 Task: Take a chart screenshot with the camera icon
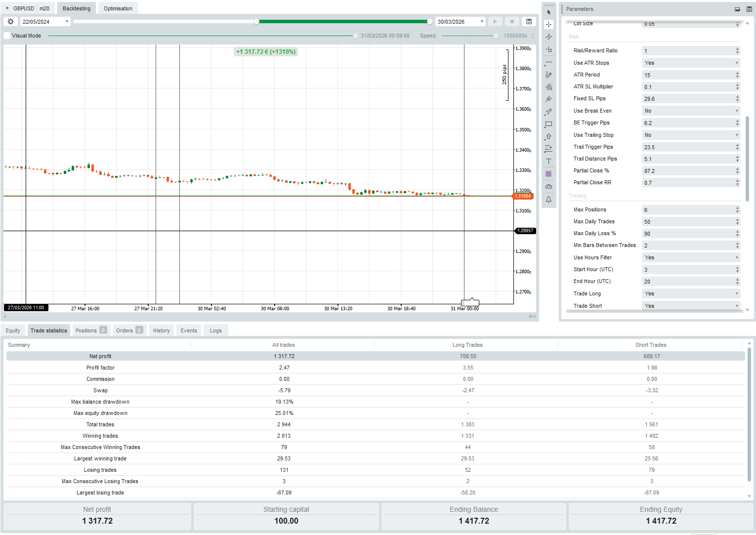[548, 186]
